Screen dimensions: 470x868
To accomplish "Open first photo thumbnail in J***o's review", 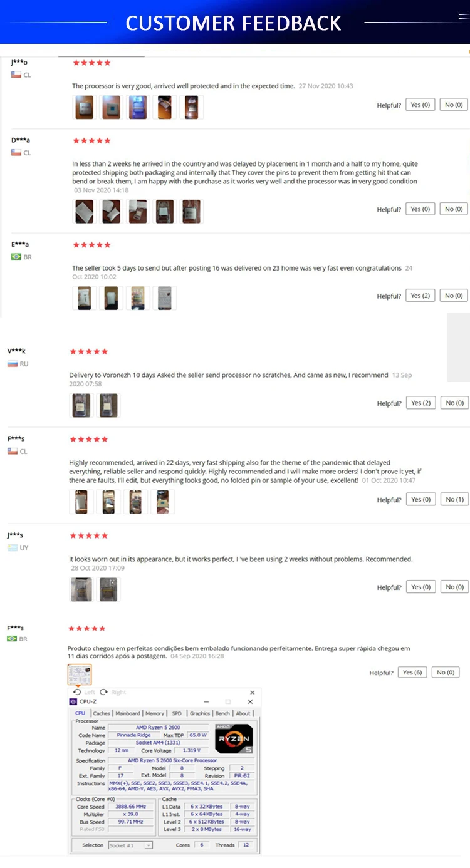I will tap(85, 107).
